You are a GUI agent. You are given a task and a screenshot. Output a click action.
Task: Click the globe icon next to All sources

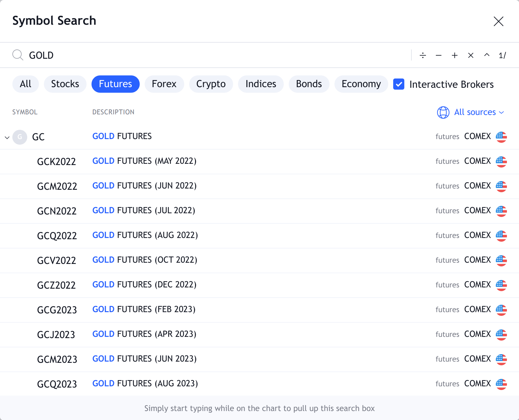coord(443,112)
